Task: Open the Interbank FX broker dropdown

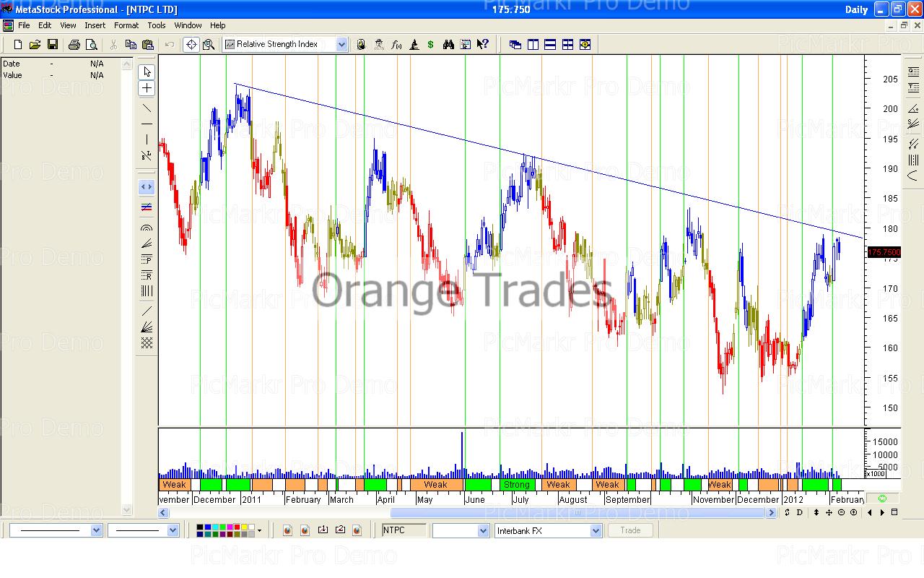Action: coord(596,531)
